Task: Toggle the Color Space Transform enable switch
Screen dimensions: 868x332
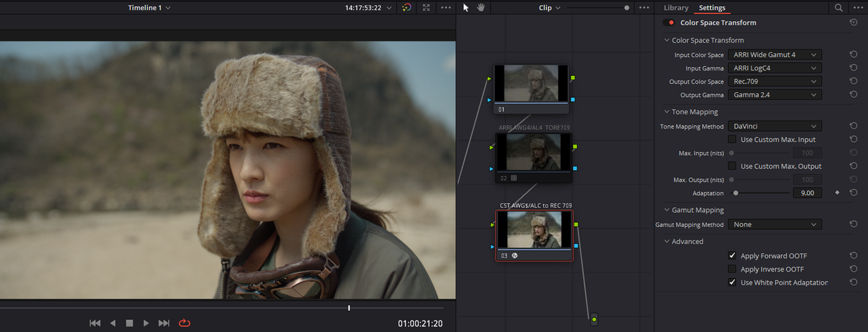Action: [670, 22]
